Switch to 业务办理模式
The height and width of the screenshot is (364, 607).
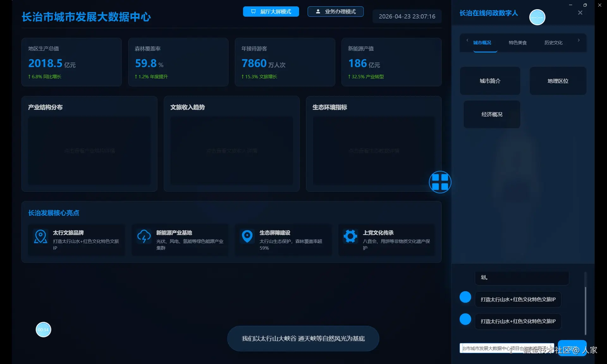[x=335, y=12]
